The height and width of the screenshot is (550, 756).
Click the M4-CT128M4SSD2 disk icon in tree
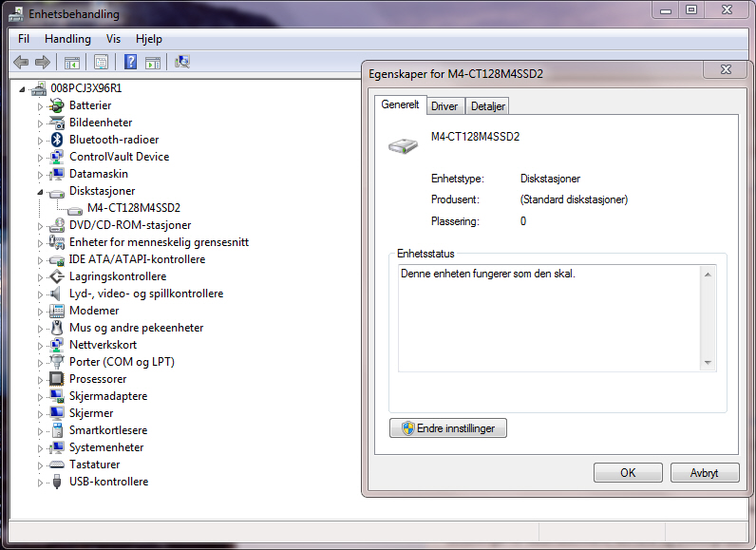point(75,210)
